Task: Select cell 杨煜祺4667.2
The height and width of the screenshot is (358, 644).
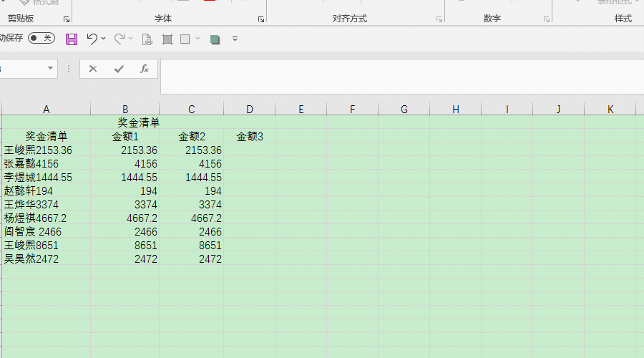Action: click(47, 218)
